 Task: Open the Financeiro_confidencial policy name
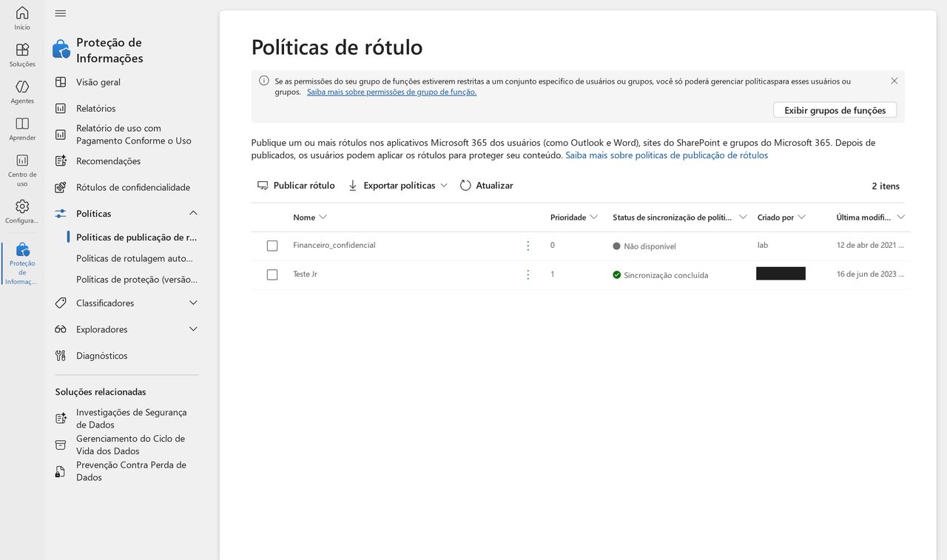(x=334, y=245)
